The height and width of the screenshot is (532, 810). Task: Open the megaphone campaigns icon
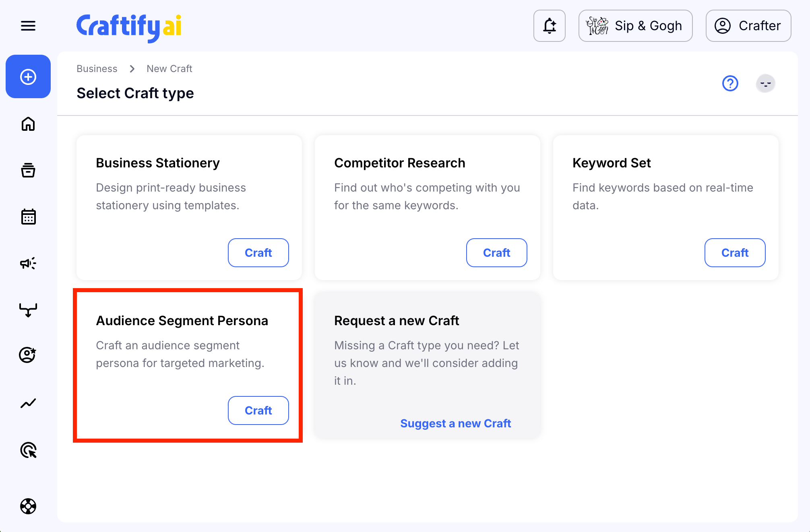pyautogui.click(x=28, y=264)
